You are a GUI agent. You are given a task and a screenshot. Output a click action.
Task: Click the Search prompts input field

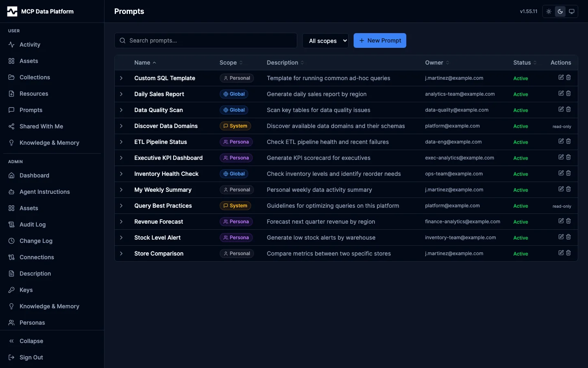click(210, 40)
